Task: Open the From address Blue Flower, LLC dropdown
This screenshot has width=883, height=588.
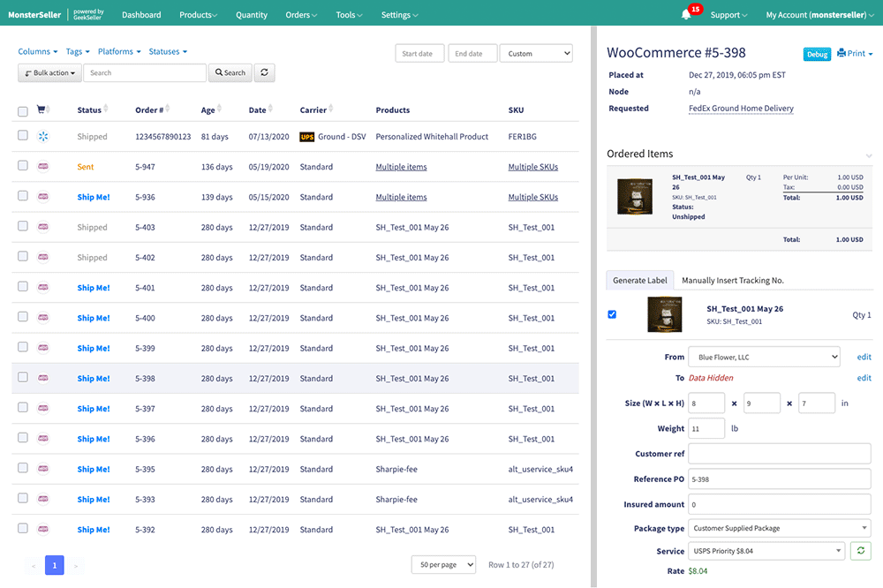Action: (764, 357)
